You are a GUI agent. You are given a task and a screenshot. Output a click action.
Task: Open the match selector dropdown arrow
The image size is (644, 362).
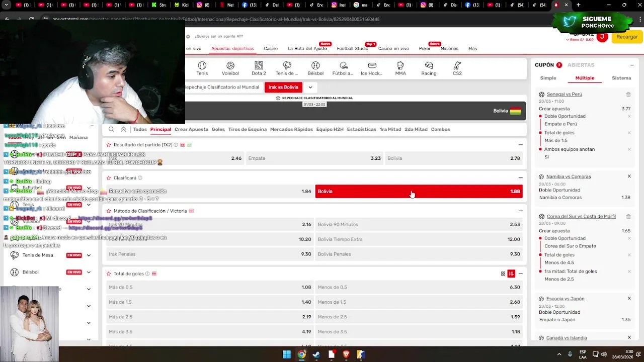click(310, 87)
